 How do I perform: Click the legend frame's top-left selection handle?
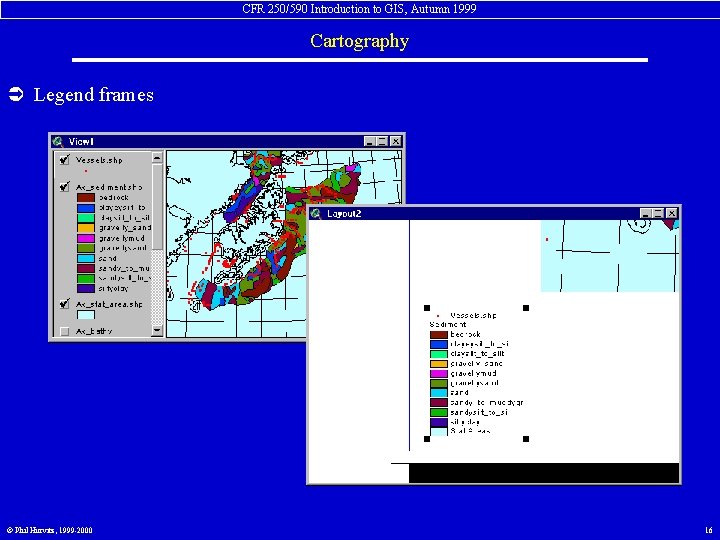[427, 308]
